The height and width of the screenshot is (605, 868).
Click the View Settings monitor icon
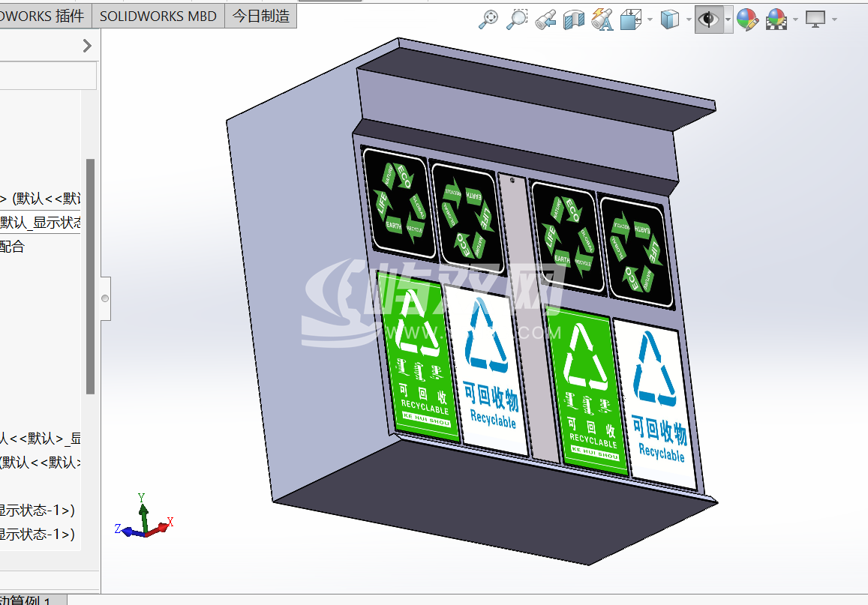click(x=815, y=19)
